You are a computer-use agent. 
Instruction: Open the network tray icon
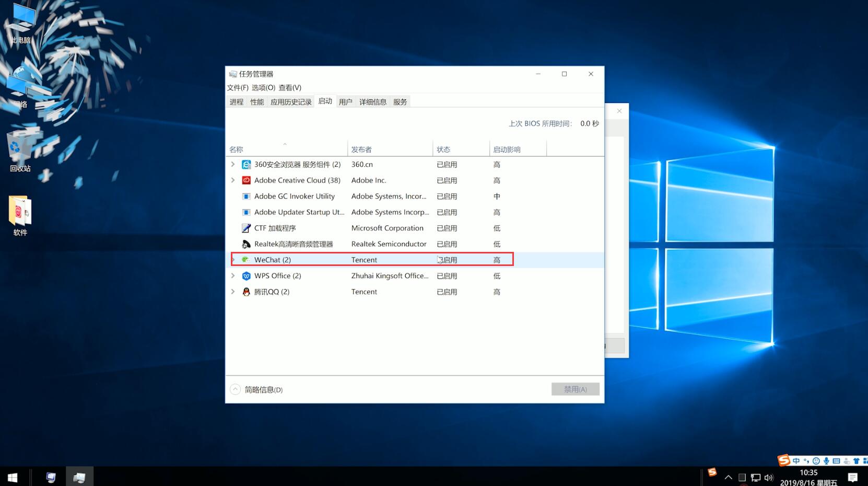pos(756,478)
